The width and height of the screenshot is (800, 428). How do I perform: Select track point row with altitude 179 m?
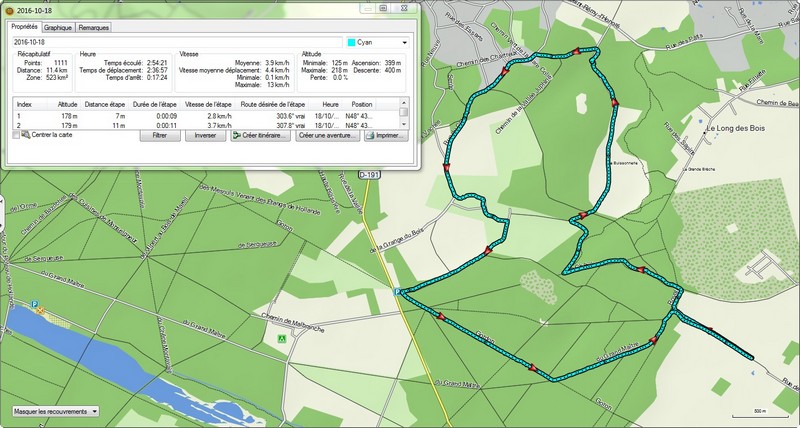tap(205, 125)
